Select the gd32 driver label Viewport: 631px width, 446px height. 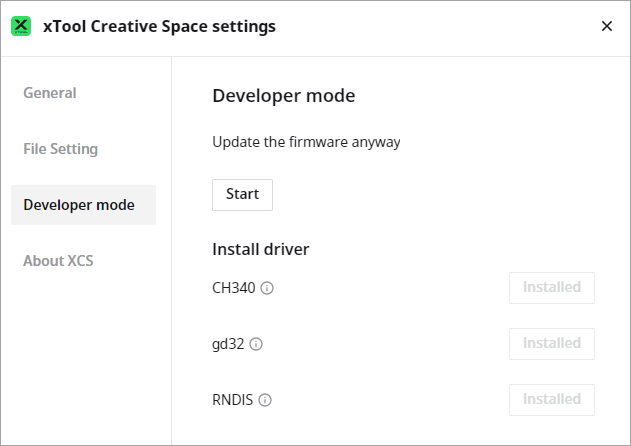tap(228, 344)
